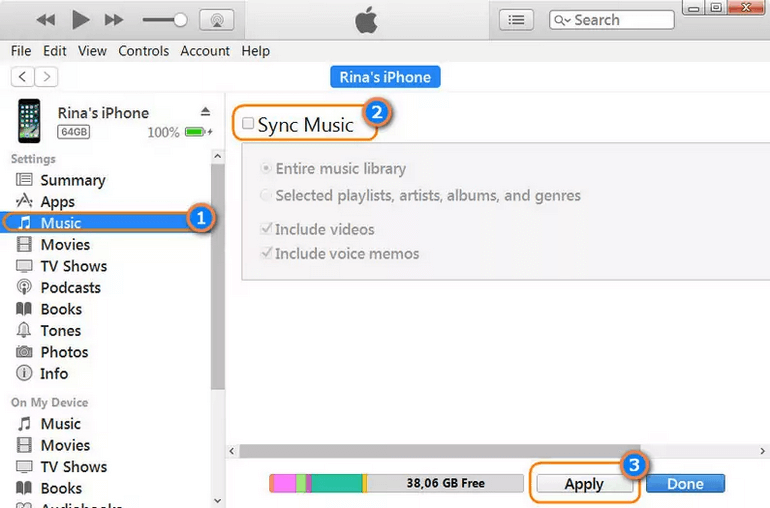770x508 pixels.
Task: Eject Rina's iPhone with the eject icon
Action: pyautogui.click(x=205, y=112)
